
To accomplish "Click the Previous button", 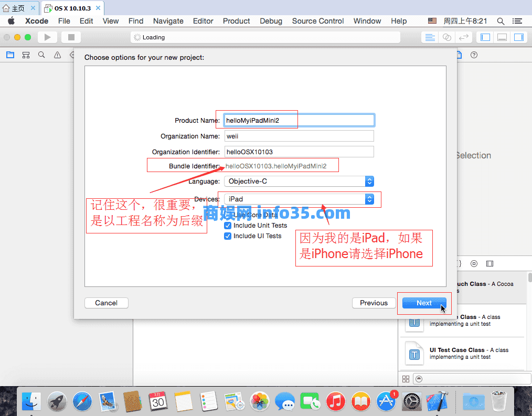I will (374, 303).
